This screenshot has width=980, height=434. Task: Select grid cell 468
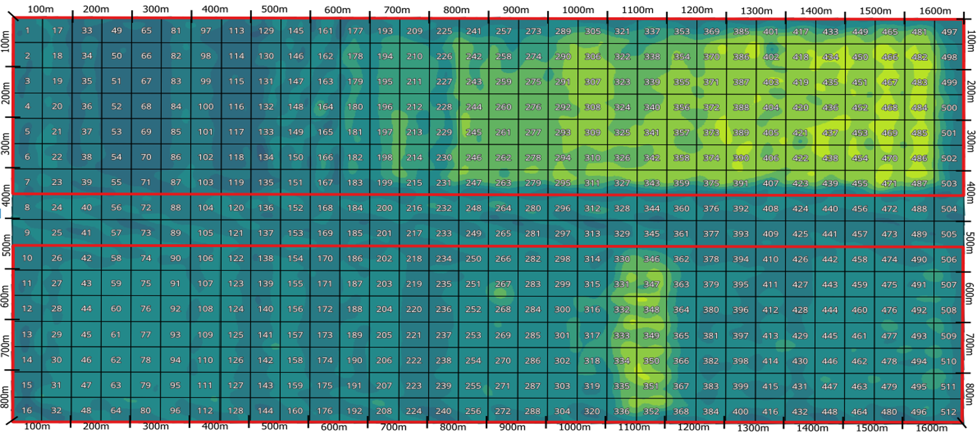(890, 108)
